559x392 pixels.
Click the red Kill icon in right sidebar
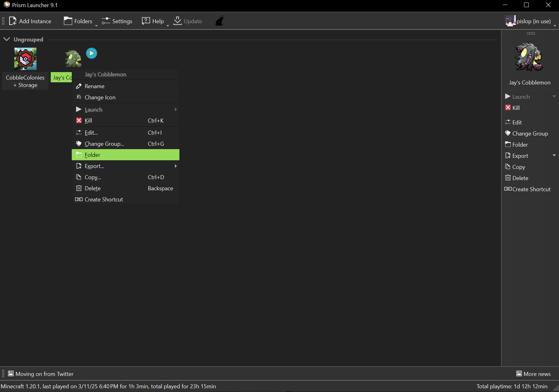[x=508, y=108]
